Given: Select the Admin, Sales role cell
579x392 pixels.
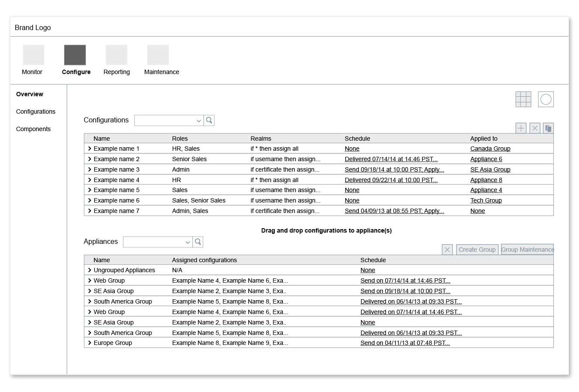Looking at the screenshot, I should coord(190,211).
